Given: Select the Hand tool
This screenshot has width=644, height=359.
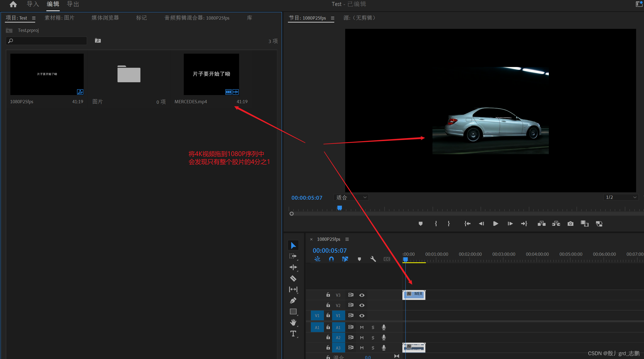Looking at the screenshot, I should (x=293, y=323).
